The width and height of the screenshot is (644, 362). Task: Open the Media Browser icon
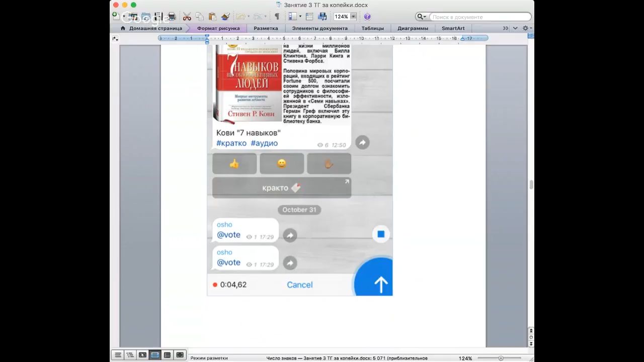click(323, 17)
